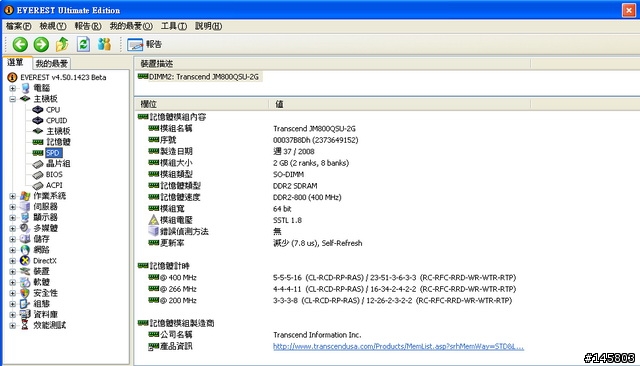Open the 檢視(V) menu

[53, 26]
